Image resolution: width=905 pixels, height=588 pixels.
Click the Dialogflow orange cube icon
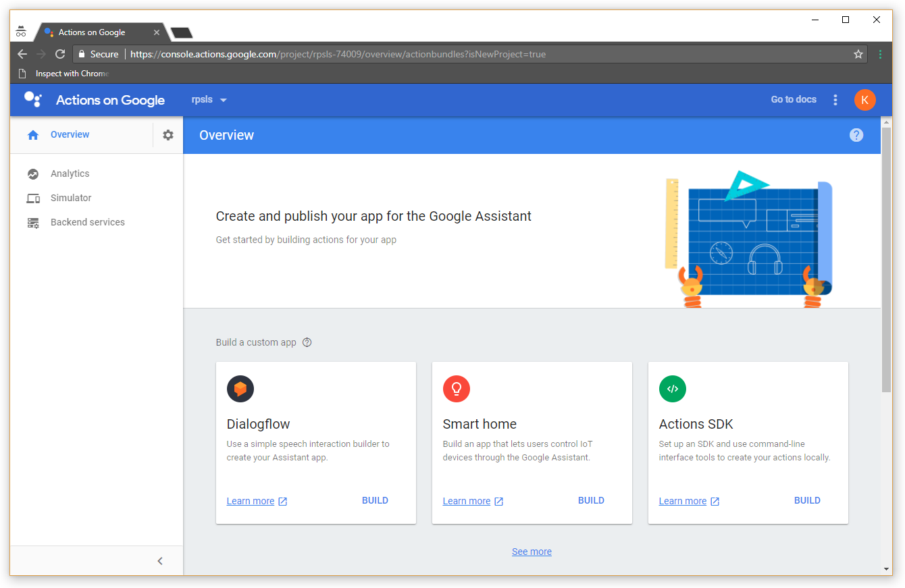240,389
